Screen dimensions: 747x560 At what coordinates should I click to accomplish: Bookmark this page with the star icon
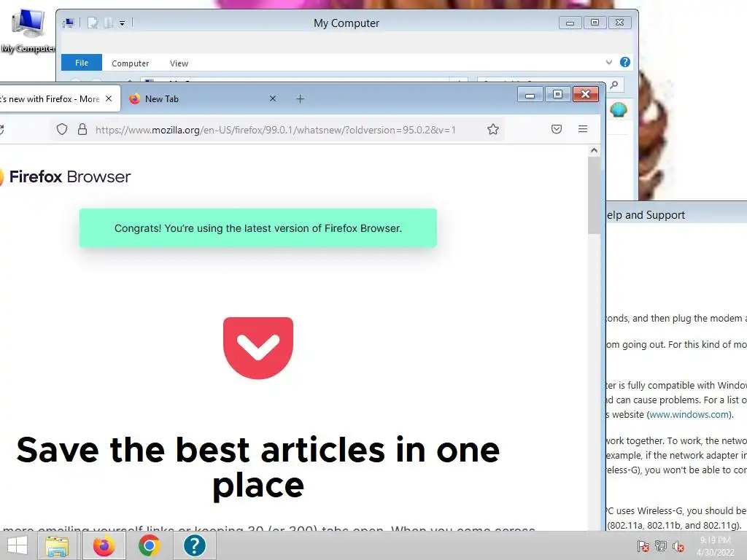pos(493,129)
